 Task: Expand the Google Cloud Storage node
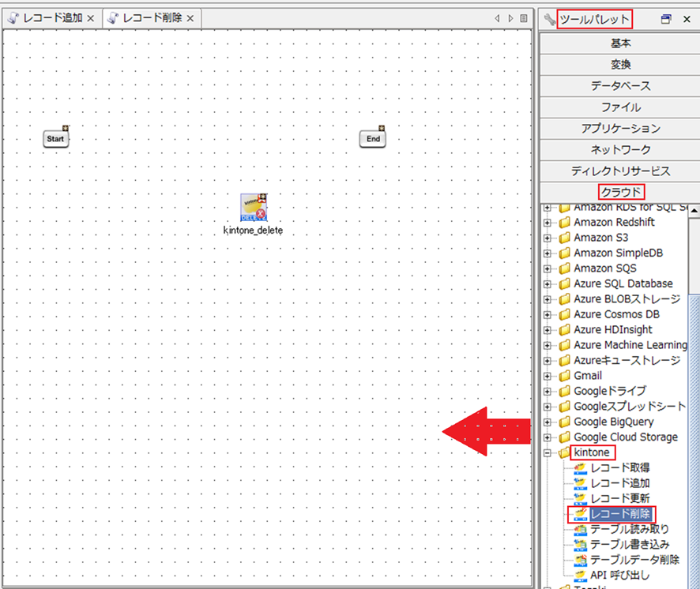tap(548, 437)
